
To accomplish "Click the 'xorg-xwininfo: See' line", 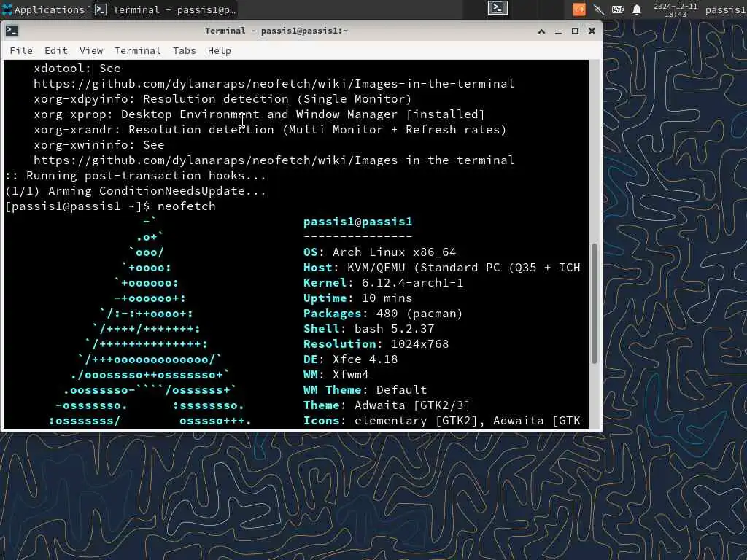I will (99, 145).
